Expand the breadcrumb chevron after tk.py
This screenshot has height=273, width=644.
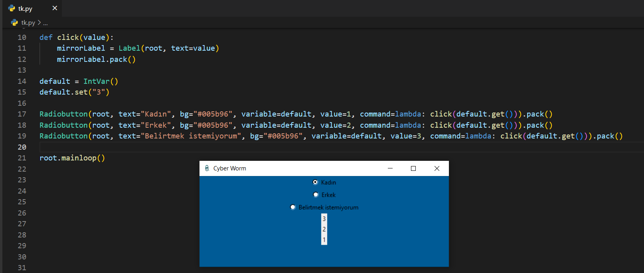tap(39, 23)
